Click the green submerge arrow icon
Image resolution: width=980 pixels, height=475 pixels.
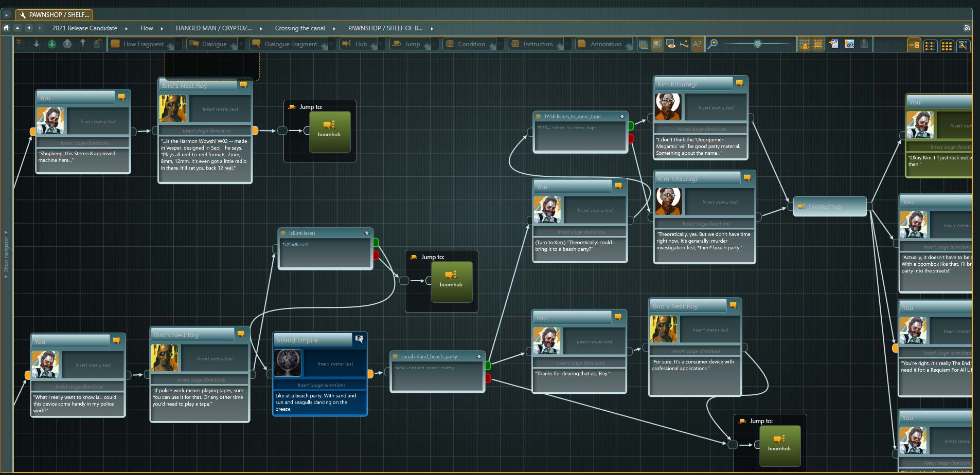(x=52, y=44)
